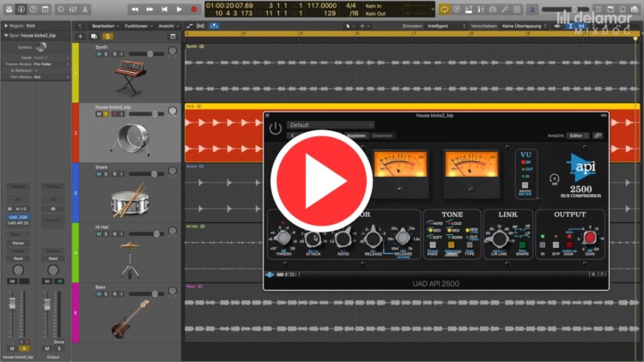Click Kopieren in plug-in header
The width and height of the screenshot is (644, 362).
(x=356, y=136)
